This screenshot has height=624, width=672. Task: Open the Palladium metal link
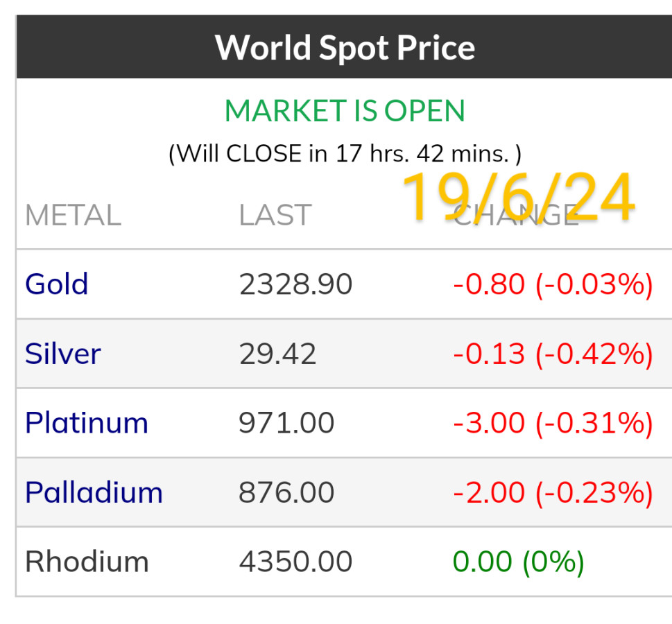94,492
